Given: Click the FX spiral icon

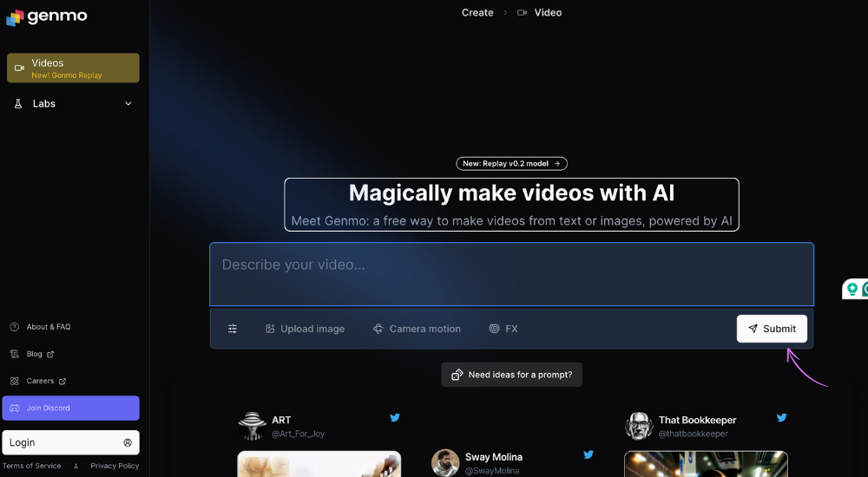Looking at the screenshot, I should click(x=495, y=329).
